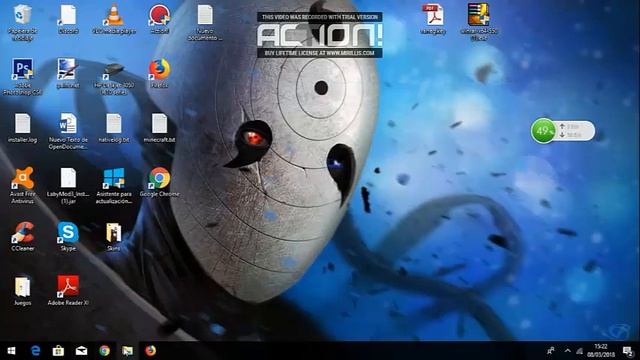Launch Firefox from the desktop shortcut
This screenshot has width=640, height=360.
point(159,69)
